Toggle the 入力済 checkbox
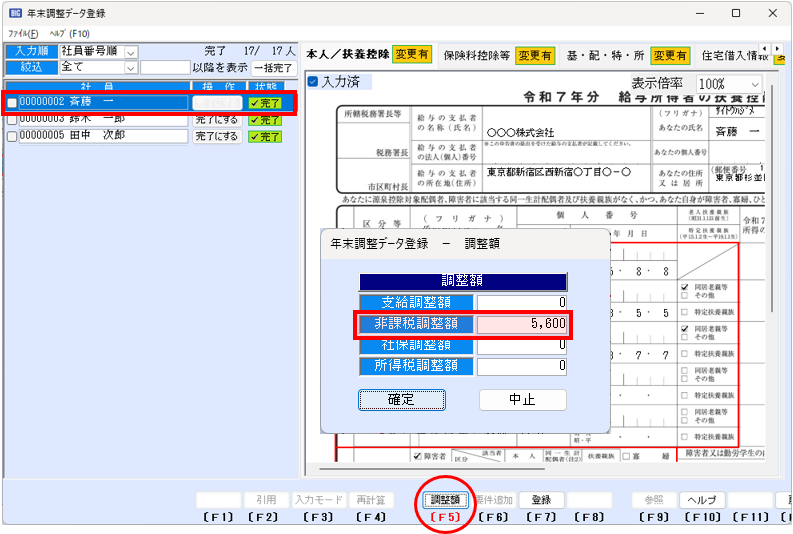The height and width of the screenshot is (534, 793). (312, 81)
